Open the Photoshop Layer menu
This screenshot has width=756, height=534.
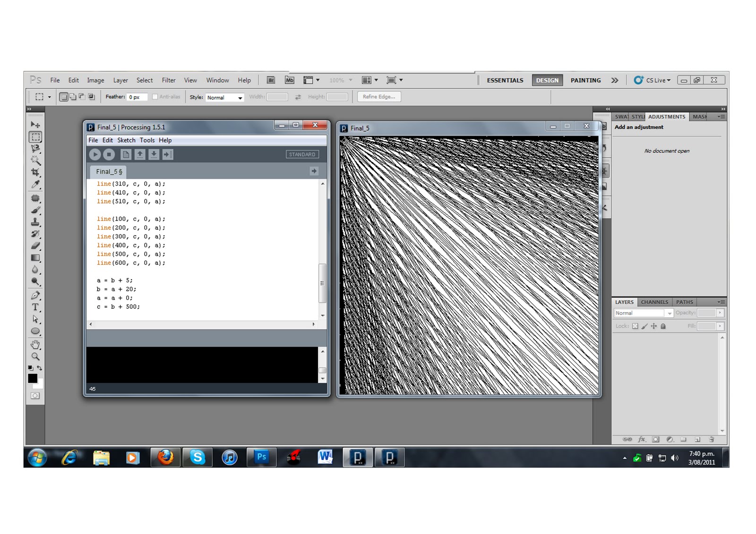pyautogui.click(x=120, y=80)
